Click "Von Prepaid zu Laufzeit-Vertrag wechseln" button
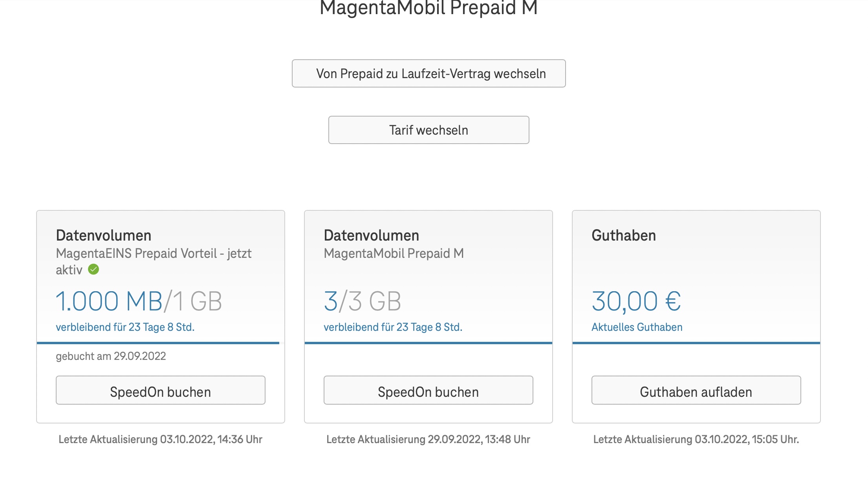This screenshot has width=868, height=500. (x=429, y=74)
